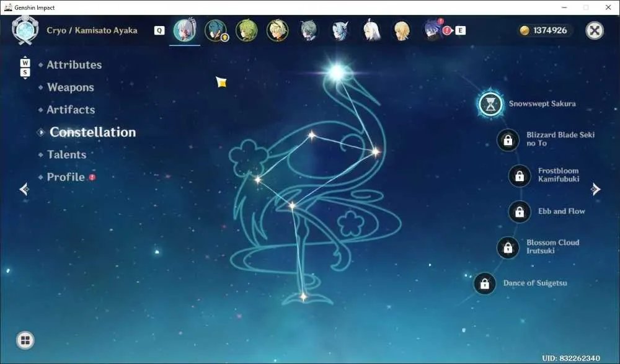
Task: Switch to the green-haired character avatar
Action: tap(246, 30)
